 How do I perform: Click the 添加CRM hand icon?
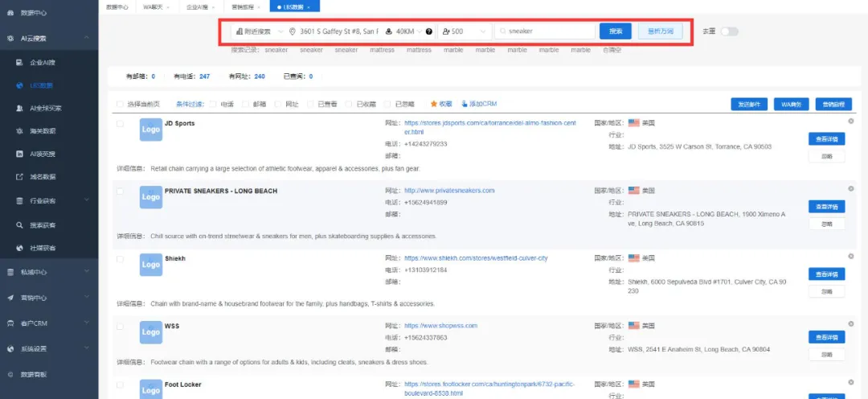pyautogui.click(x=464, y=104)
